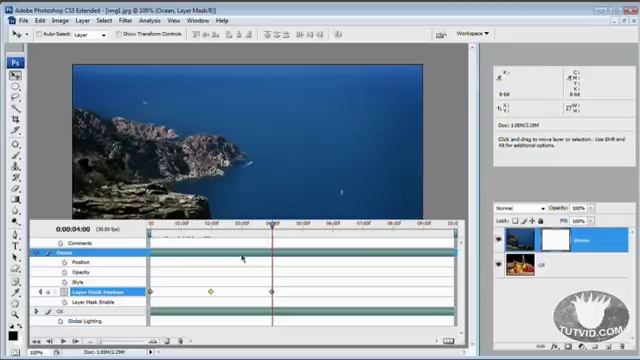Select the Oil layer thumbnail
640x360 pixels.
point(520,264)
